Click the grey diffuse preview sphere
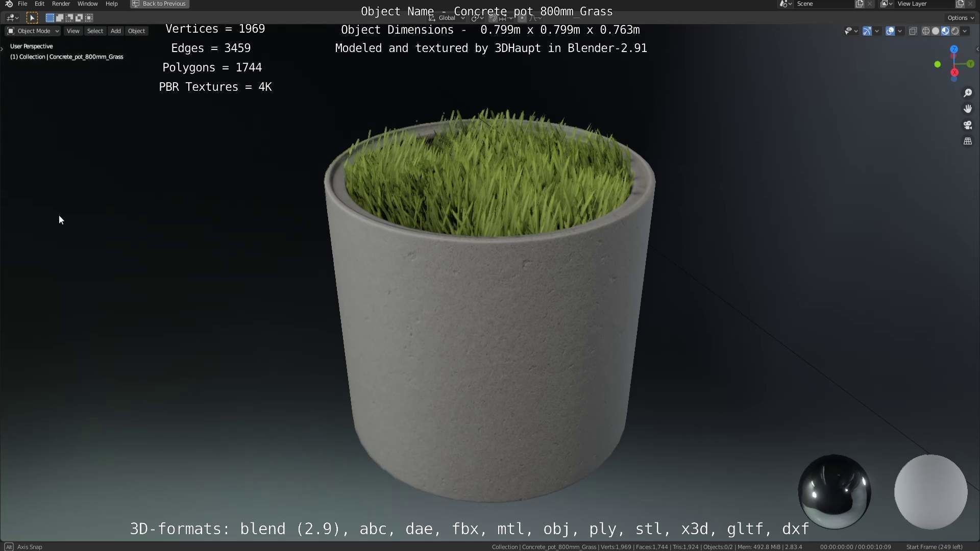 (930, 492)
